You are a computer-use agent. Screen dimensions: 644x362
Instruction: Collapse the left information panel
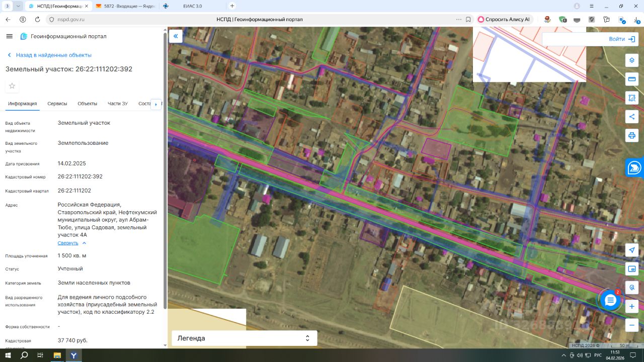tap(176, 36)
